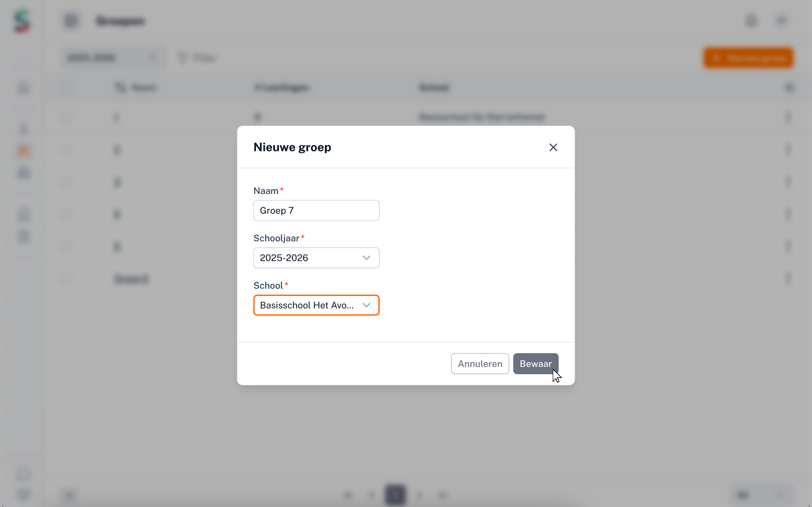Screen dimensions: 812x507
Task: Click the Naam input field
Action: 316,210
